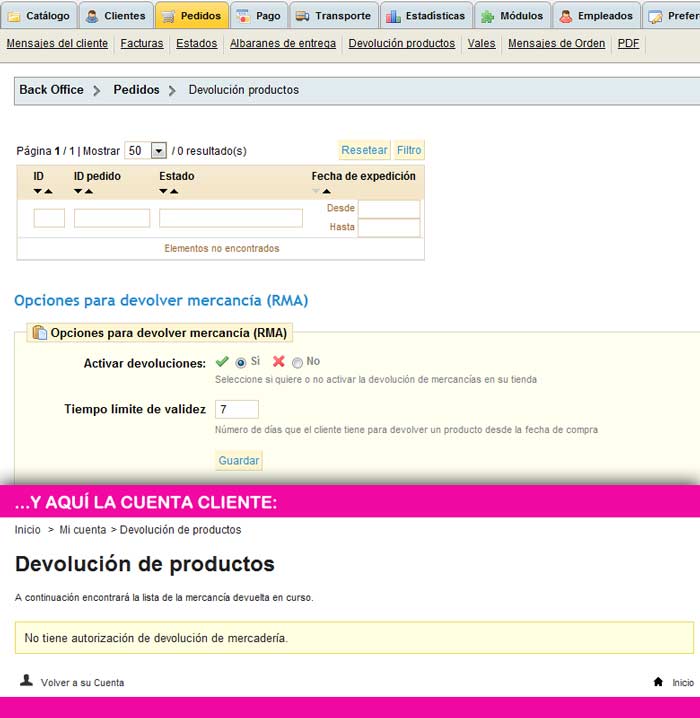The width and height of the screenshot is (700, 718).
Task: Click the Hasta date input field
Action: click(389, 228)
